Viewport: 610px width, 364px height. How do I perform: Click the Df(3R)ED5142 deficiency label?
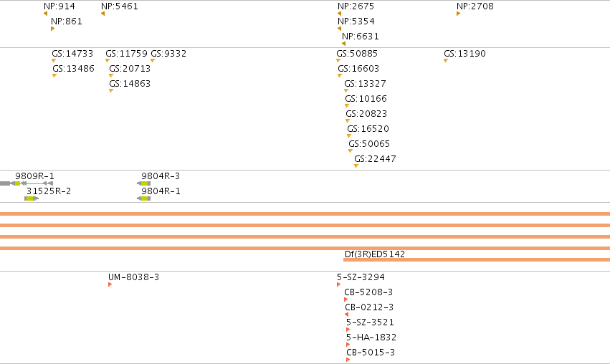(x=375, y=254)
